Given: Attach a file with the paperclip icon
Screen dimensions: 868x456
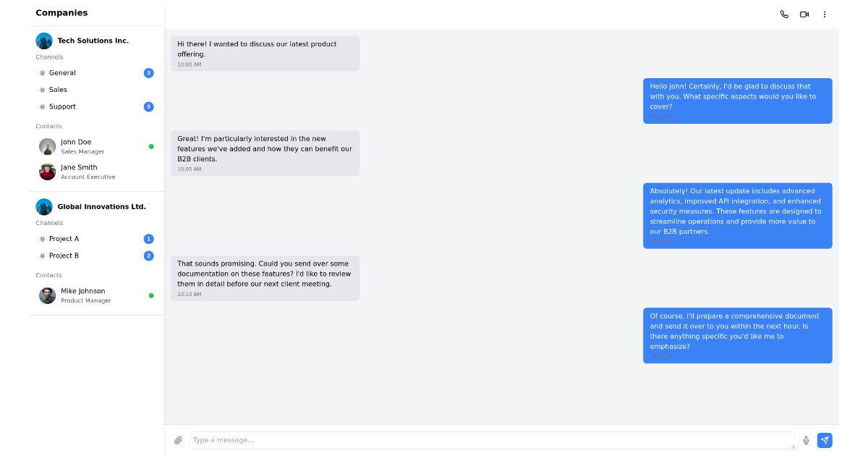Looking at the screenshot, I should tap(178, 440).
